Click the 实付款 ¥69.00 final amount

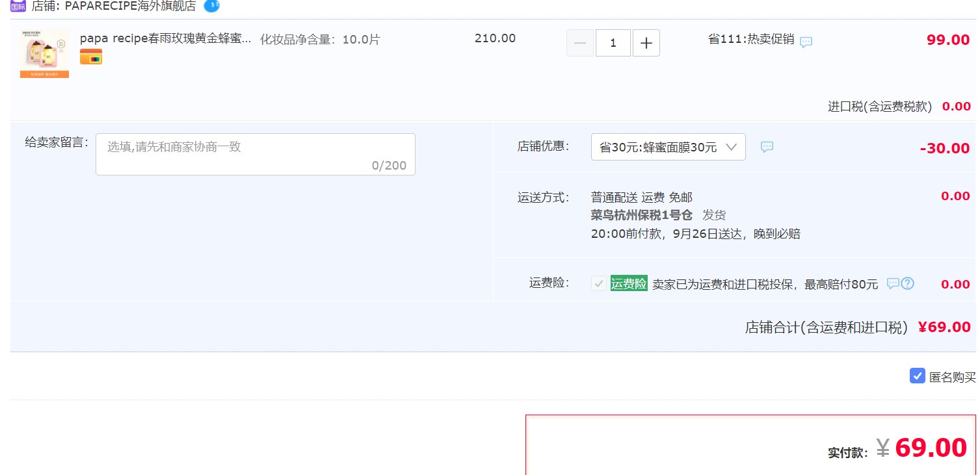click(921, 448)
